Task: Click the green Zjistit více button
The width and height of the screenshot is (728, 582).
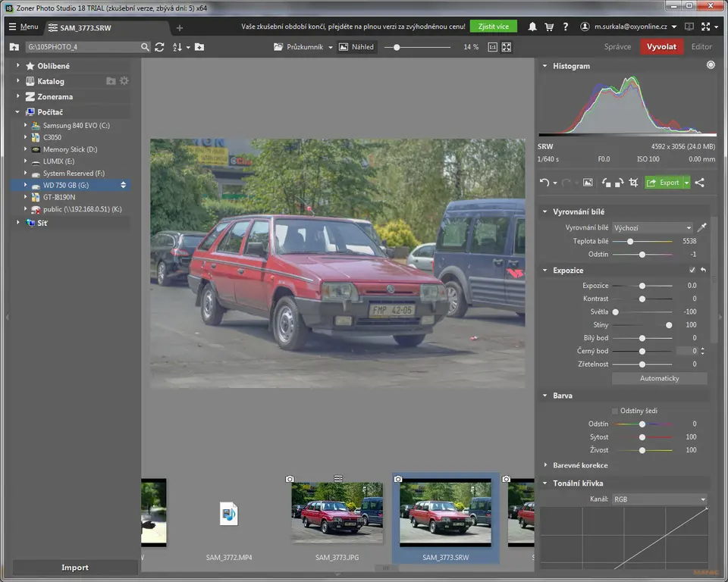Action: [493, 27]
